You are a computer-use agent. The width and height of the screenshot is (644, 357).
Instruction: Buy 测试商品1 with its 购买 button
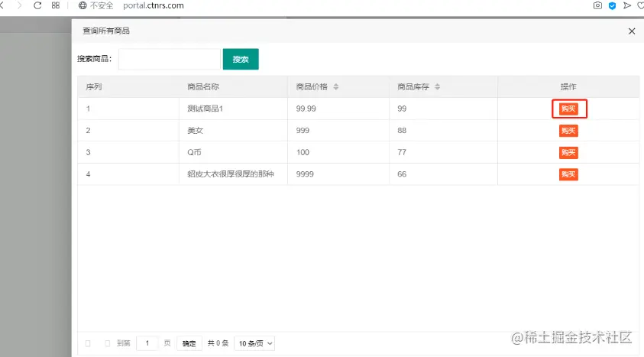[568, 109]
